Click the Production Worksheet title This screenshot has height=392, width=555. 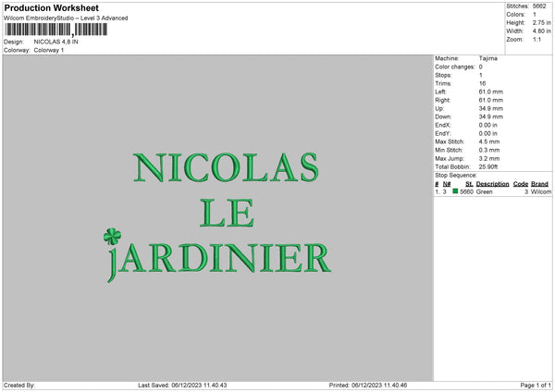(51, 7)
